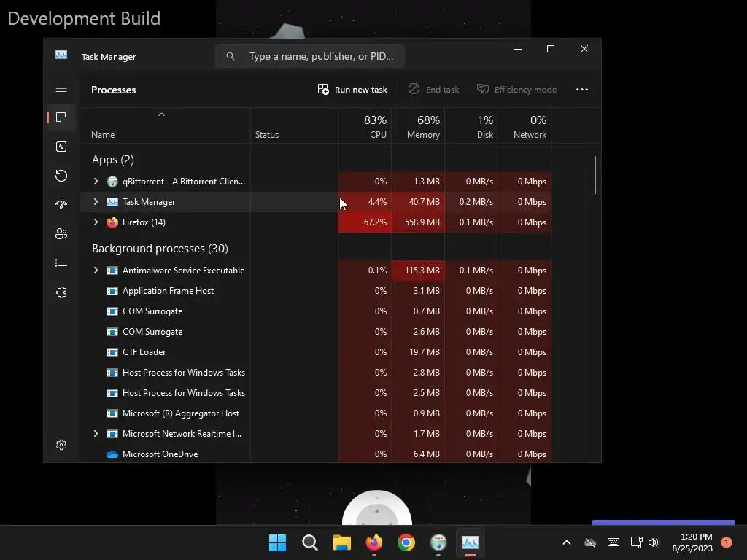Expand Microsoft Network Realtime row
This screenshot has height=560, width=747.
(x=96, y=434)
